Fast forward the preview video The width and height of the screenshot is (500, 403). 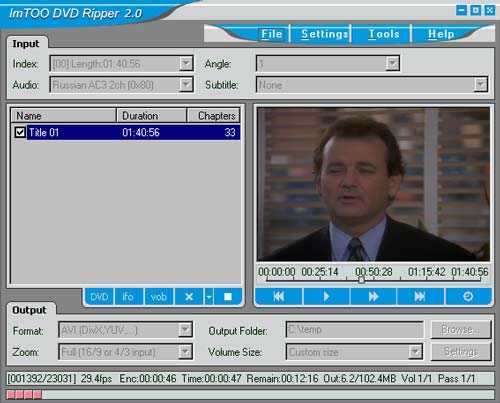[373, 296]
